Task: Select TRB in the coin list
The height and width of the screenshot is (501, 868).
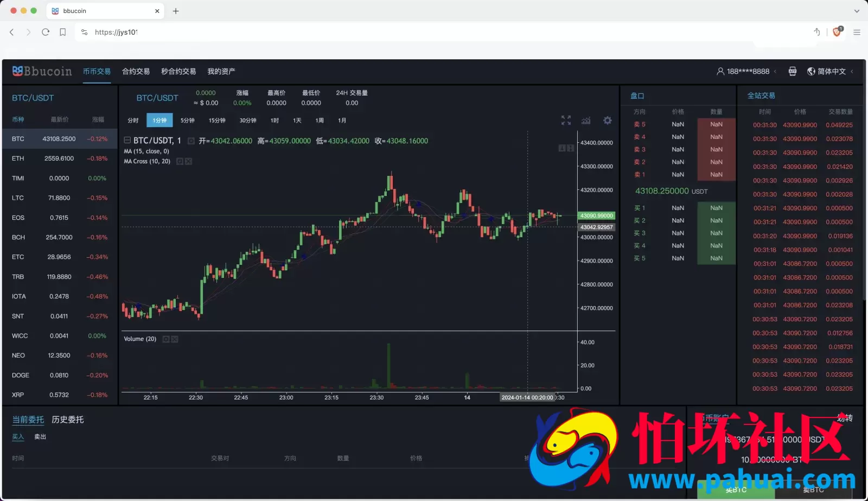Action: coord(60,277)
